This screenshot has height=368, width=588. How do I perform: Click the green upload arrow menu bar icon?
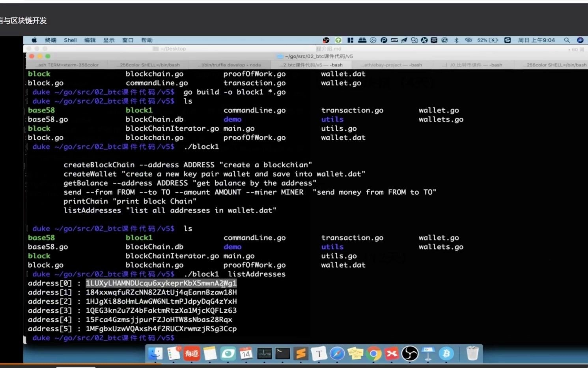(338, 40)
